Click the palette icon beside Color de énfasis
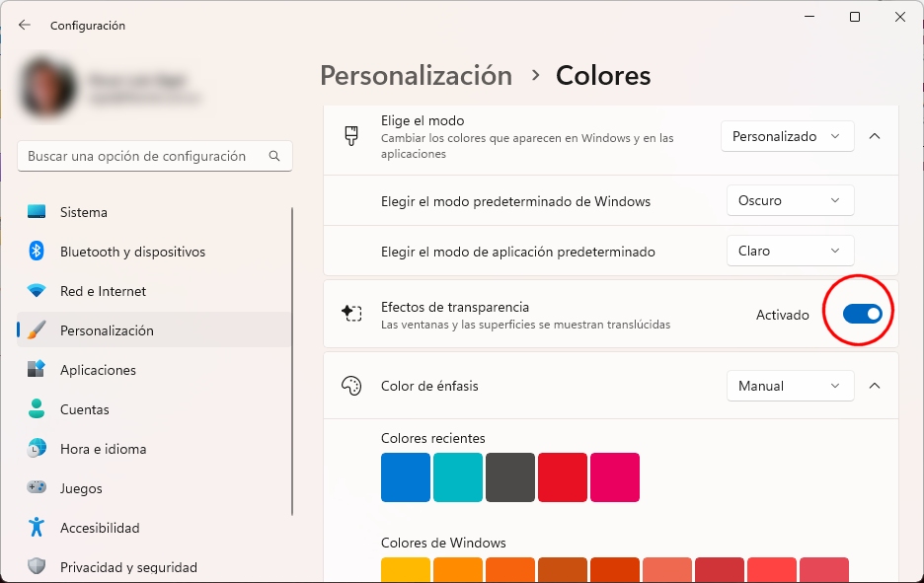The image size is (924, 583). click(351, 386)
